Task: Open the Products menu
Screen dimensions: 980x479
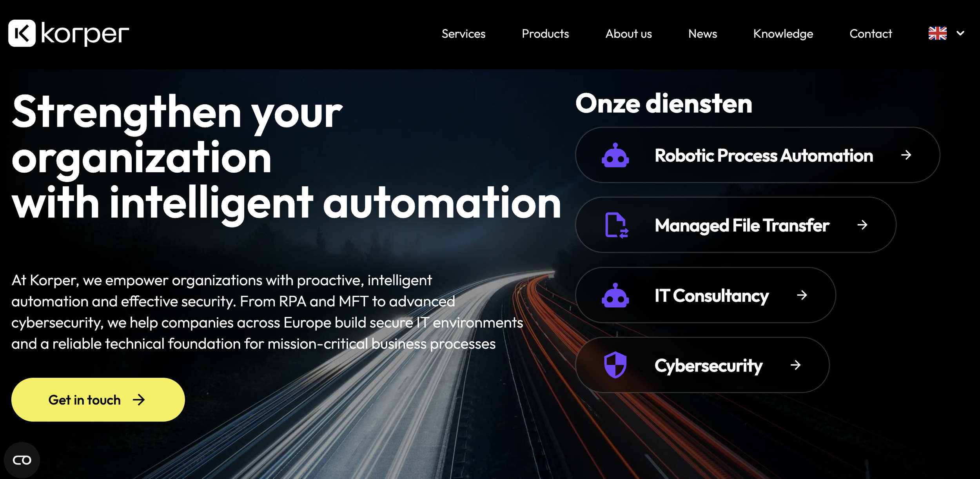Action: [x=545, y=34]
